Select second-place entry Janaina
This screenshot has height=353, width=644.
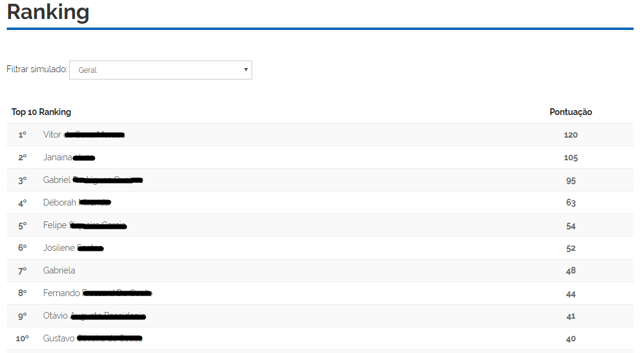point(58,157)
